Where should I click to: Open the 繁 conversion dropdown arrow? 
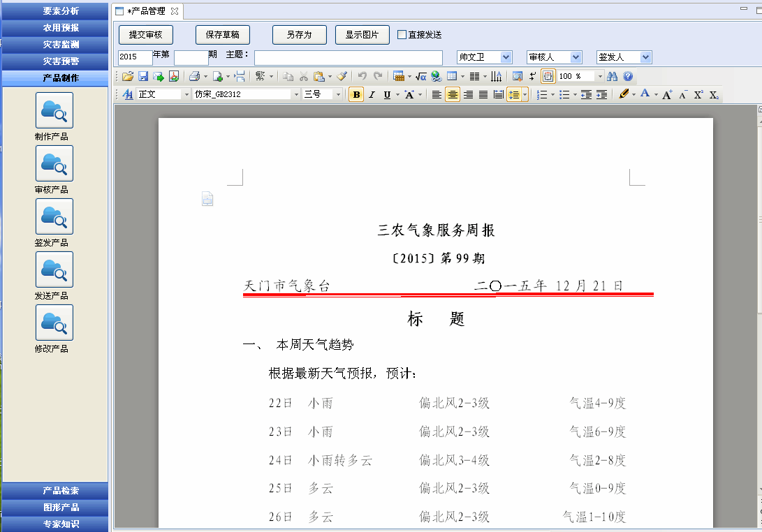271,76
